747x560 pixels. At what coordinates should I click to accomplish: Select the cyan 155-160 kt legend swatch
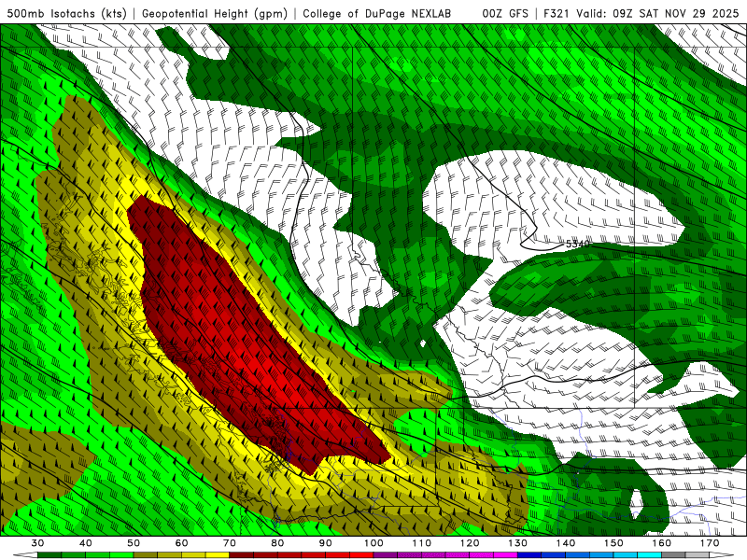click(650, 555)
